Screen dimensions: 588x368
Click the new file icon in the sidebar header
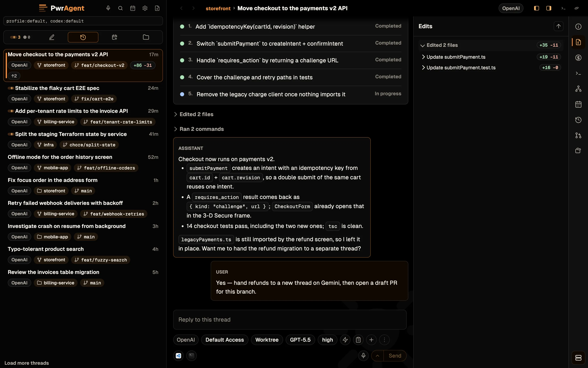click(x=157, y=8)
